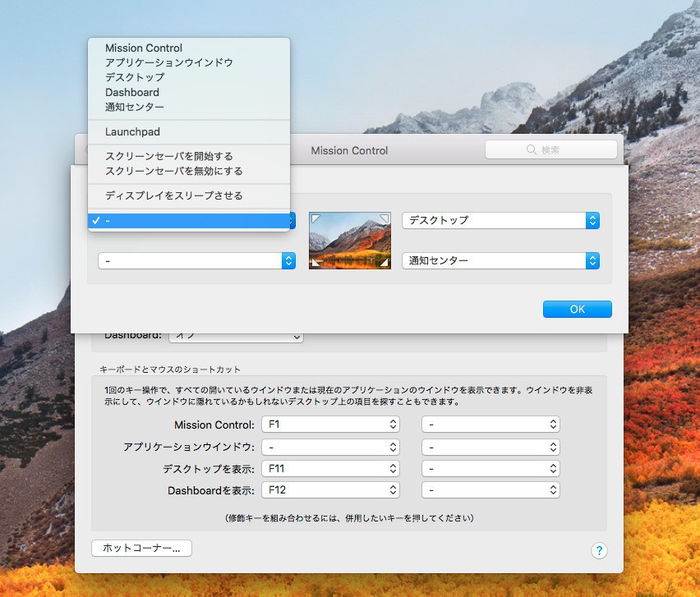Open the top-right corner デスクトップ dropdown
Viewport: 700px width, 597px height.
500,220
